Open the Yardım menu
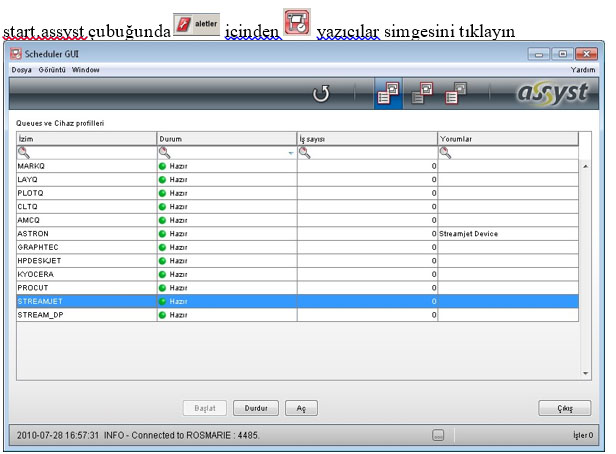The width and height of the screenshot is (616, 454). pyautogui.click(x=583, y=70)
